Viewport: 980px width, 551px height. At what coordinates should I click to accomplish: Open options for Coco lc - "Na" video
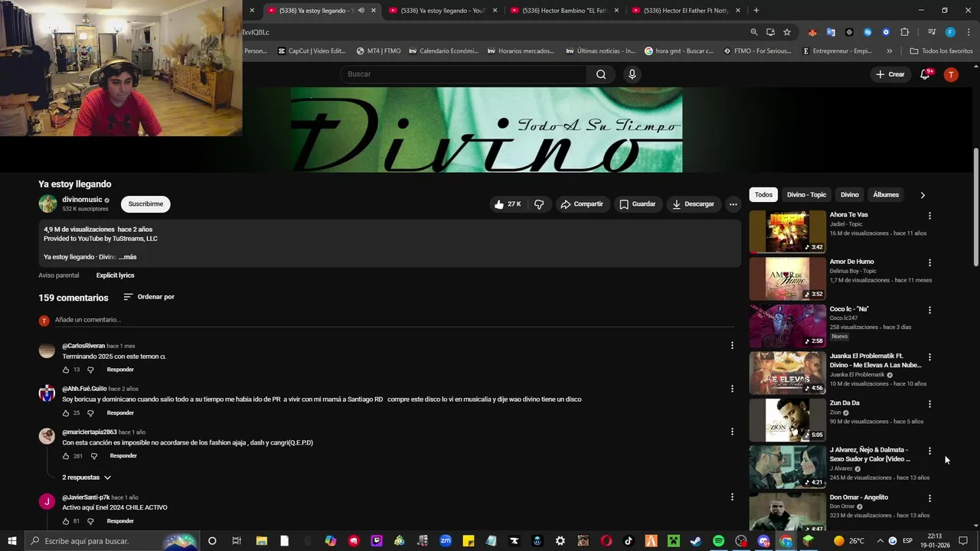(929, 310)
